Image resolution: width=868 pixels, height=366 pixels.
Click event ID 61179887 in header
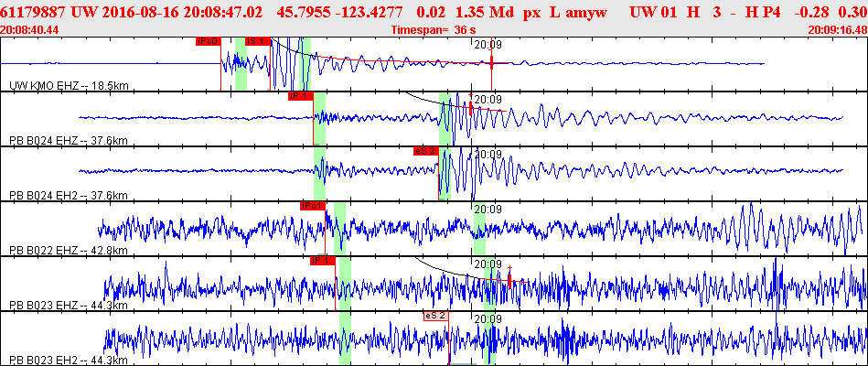point(34,12)
